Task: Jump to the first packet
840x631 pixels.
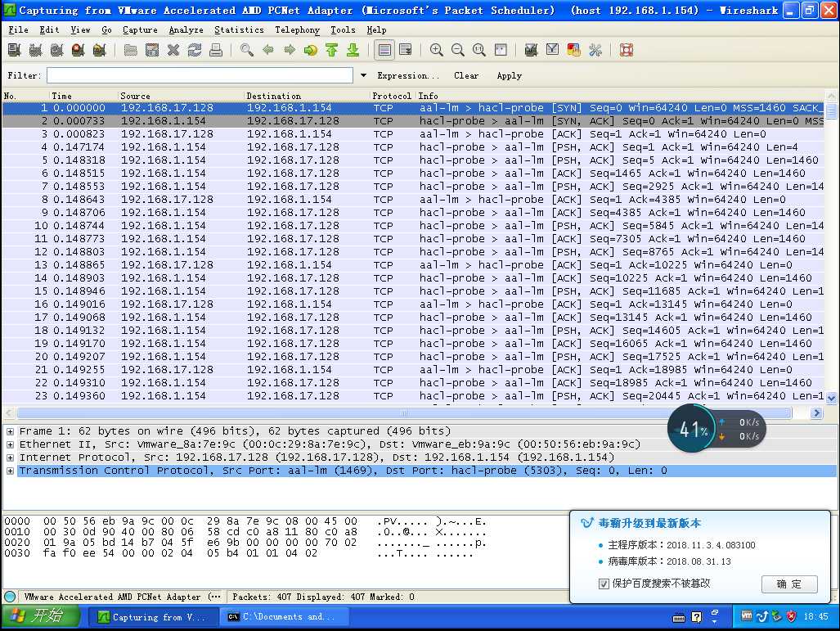Action: [331, 51]
